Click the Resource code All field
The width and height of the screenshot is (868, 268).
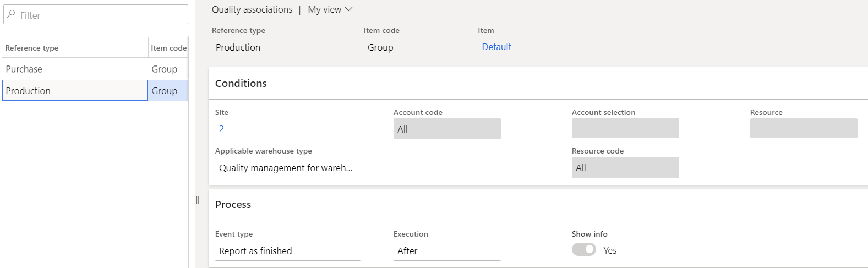pyautogui.click(x=625, y=168)
